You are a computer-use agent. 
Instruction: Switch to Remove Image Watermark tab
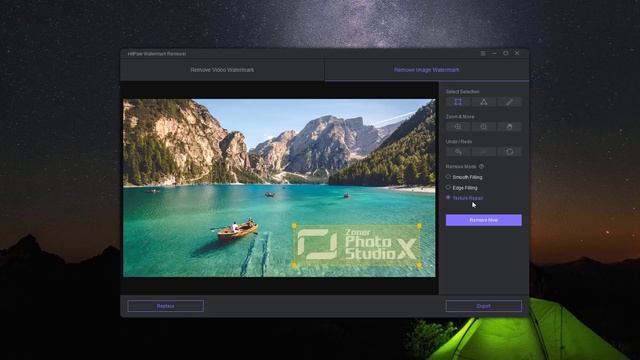tap(427, 70)
